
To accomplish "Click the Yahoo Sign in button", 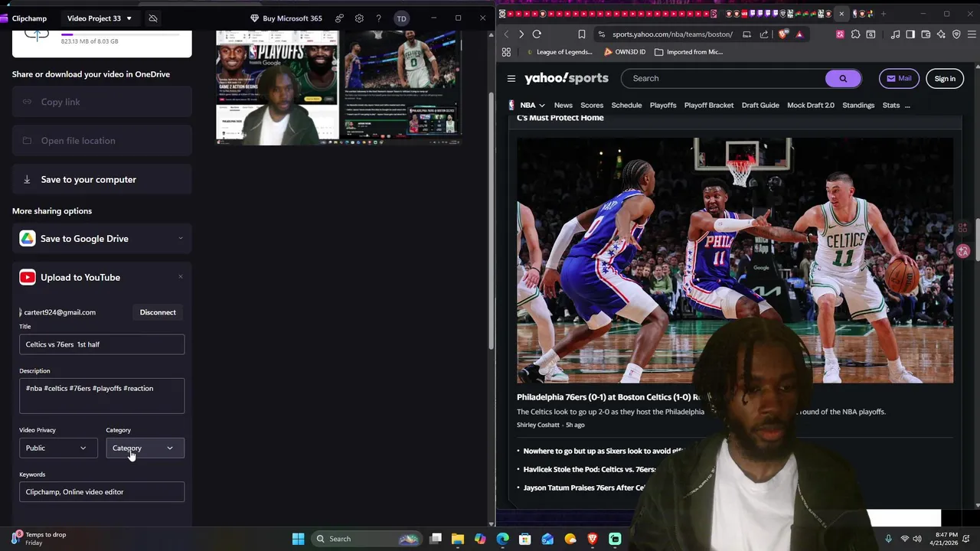I will (945, 78).
